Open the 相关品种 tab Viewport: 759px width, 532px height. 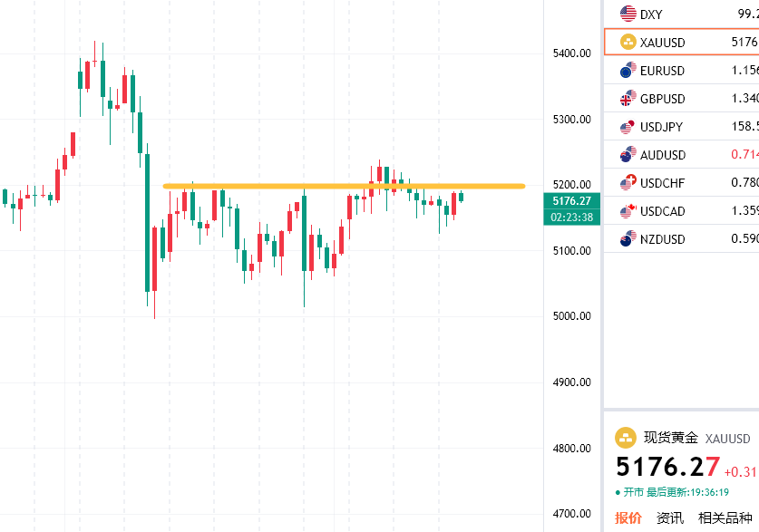click(725, 518)
